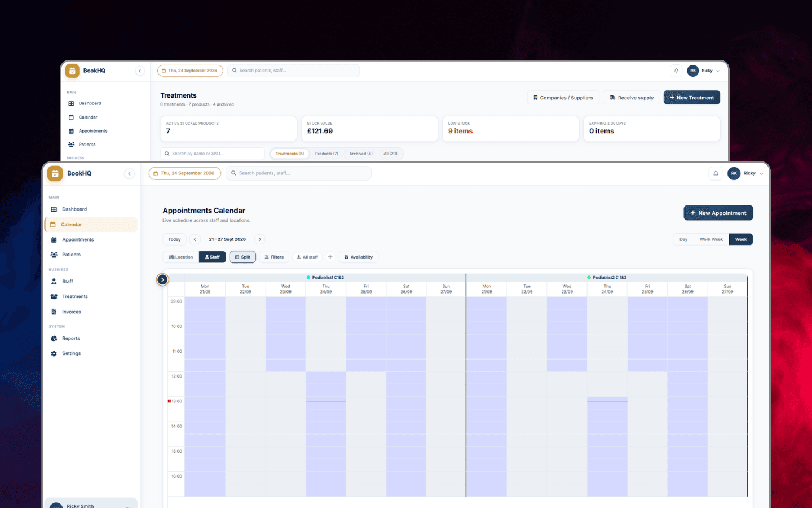The height and width of the screenshot is (508, 812).
Task: Open Ricky user menu in the Treatments window
Action: [704, 71]
